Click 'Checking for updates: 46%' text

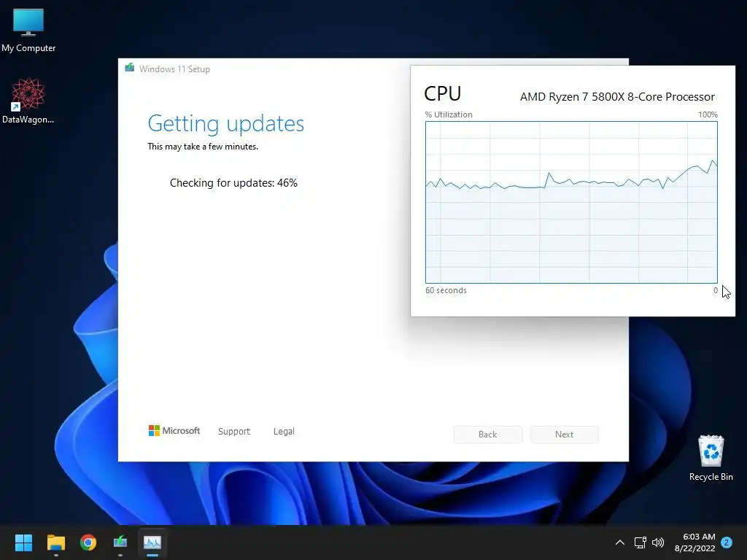point(233,183)
